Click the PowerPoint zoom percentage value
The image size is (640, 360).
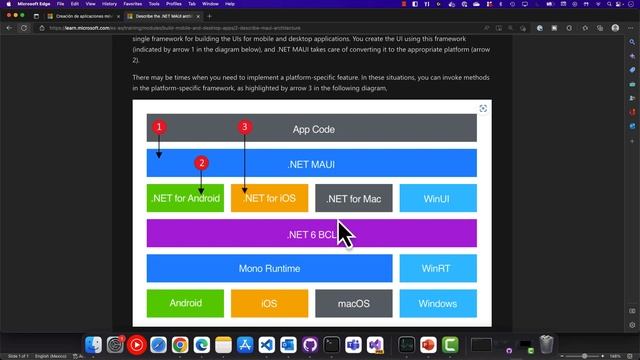615,356
